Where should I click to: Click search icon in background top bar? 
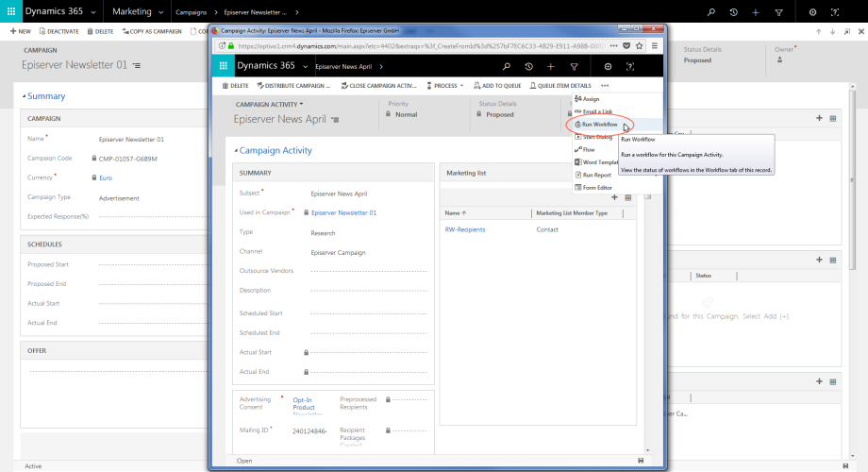(x=710, y=11)
